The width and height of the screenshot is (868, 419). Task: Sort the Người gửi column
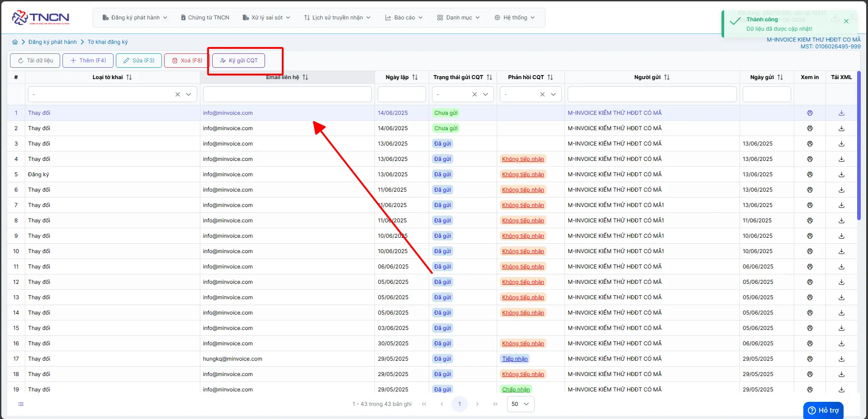(x=667, y=77)
